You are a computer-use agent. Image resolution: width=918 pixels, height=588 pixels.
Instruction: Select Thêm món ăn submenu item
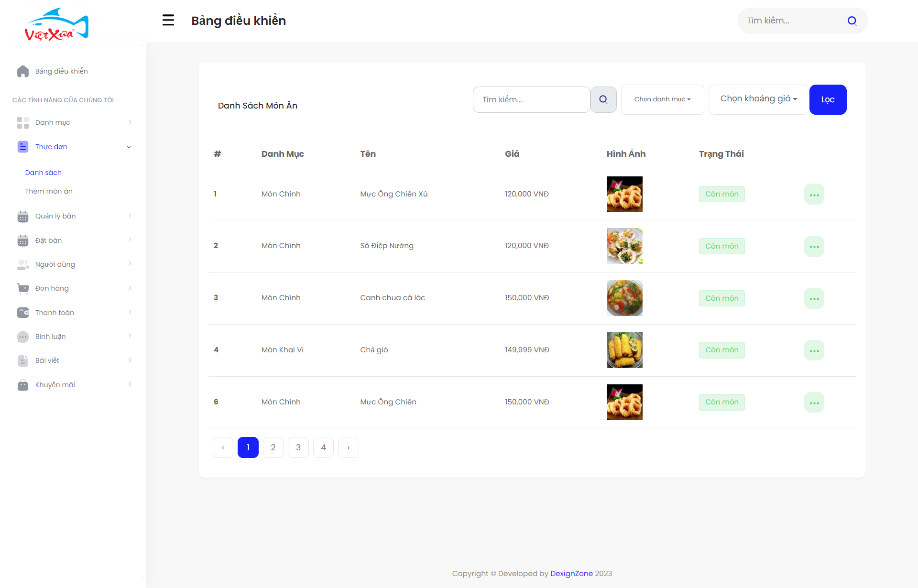(49, 191)
